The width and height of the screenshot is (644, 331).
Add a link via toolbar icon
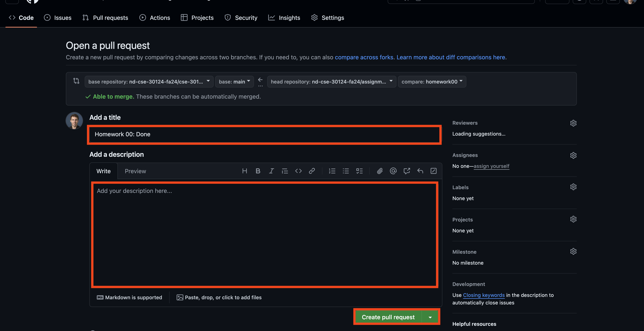click(x=312, y=171)
